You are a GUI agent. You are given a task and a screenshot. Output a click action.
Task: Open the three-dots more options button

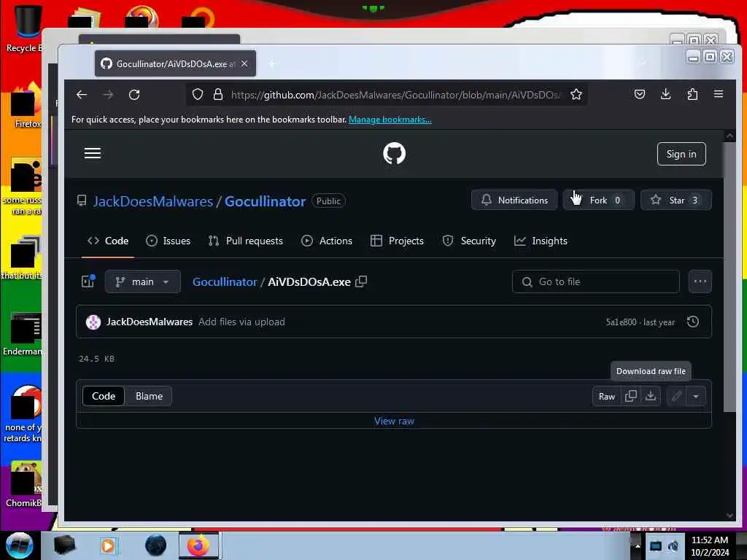pos(700,281)
